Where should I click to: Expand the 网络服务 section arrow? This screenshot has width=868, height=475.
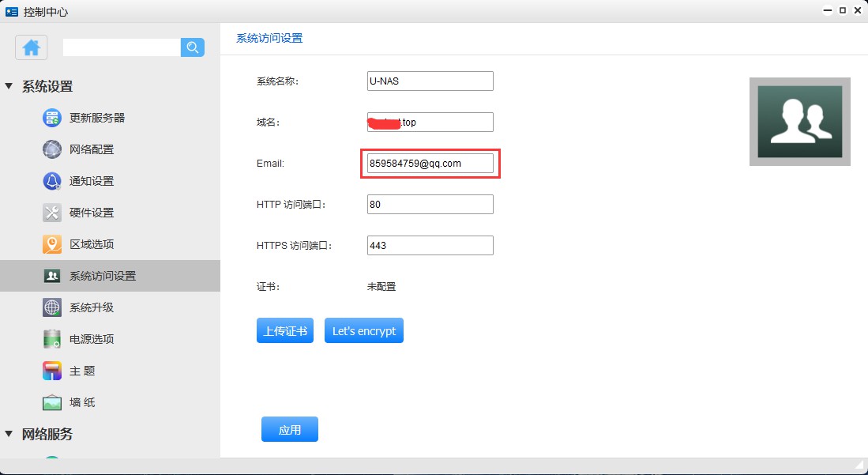(9, 434)
